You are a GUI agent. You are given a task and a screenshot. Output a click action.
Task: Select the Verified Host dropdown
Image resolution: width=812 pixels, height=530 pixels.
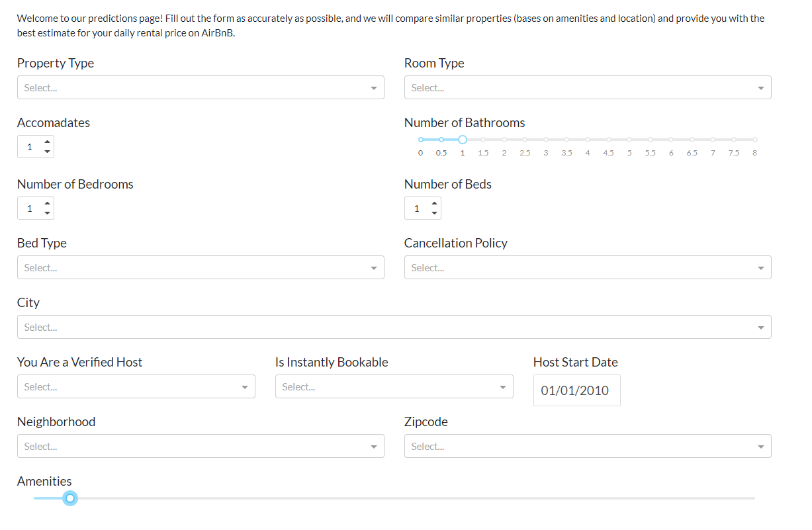pos(136,386)
